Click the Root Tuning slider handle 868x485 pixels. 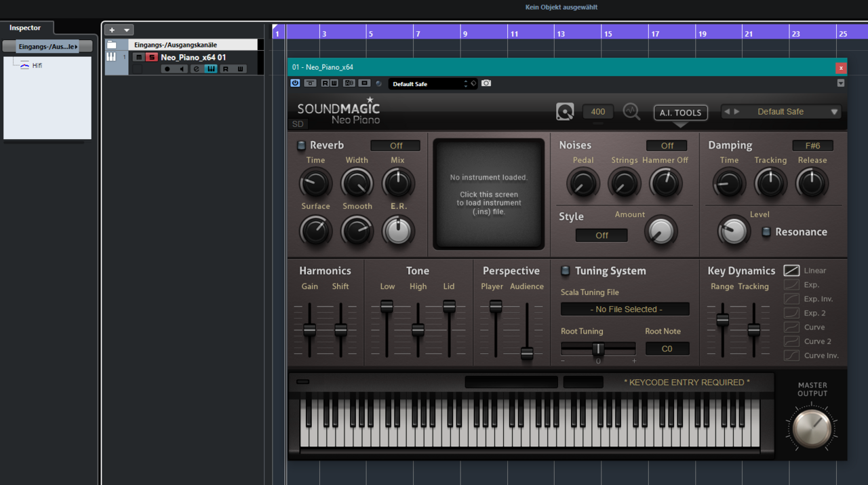(598, 349)
